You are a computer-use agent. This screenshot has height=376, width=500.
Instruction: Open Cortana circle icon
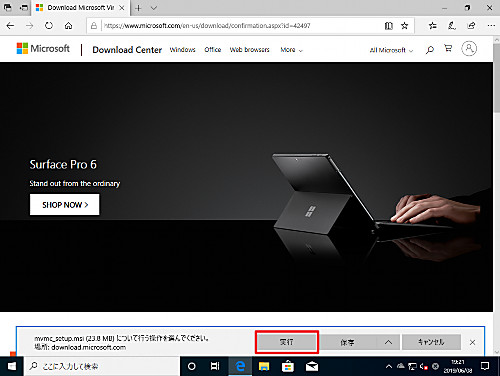click(x=192, y=366)
